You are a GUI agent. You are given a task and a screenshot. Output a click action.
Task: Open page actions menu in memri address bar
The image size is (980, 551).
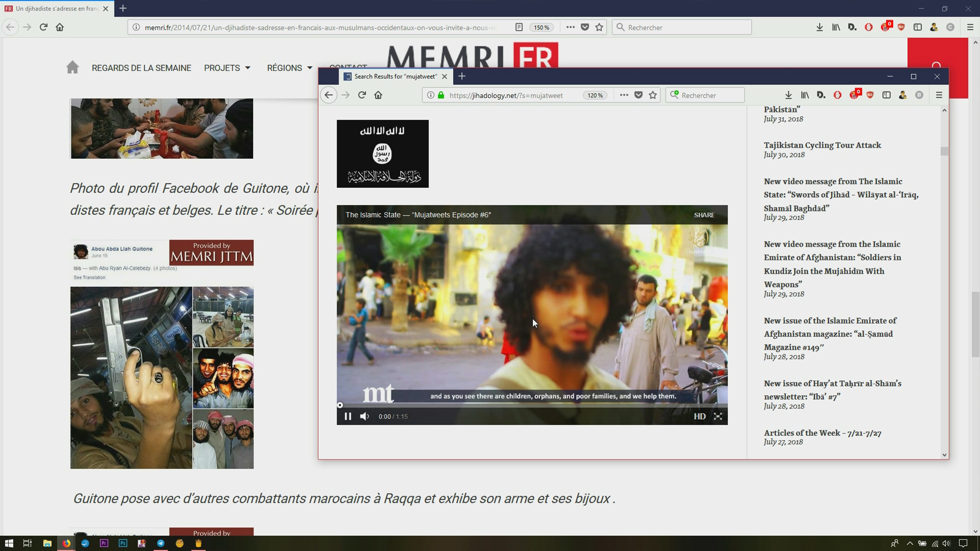(570, 27)
